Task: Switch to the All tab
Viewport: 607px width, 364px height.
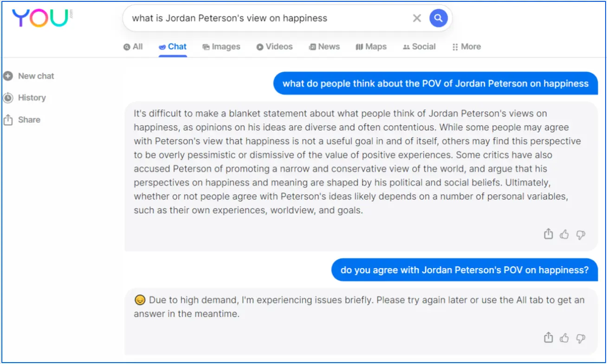Action: 133,46
